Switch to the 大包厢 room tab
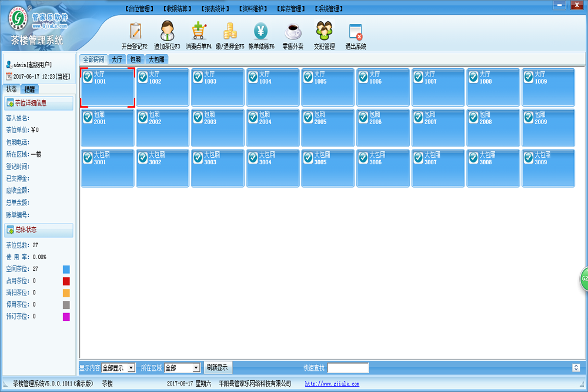Image resolution: width=588 pixels, height=392 pixels. pos(157,59)
